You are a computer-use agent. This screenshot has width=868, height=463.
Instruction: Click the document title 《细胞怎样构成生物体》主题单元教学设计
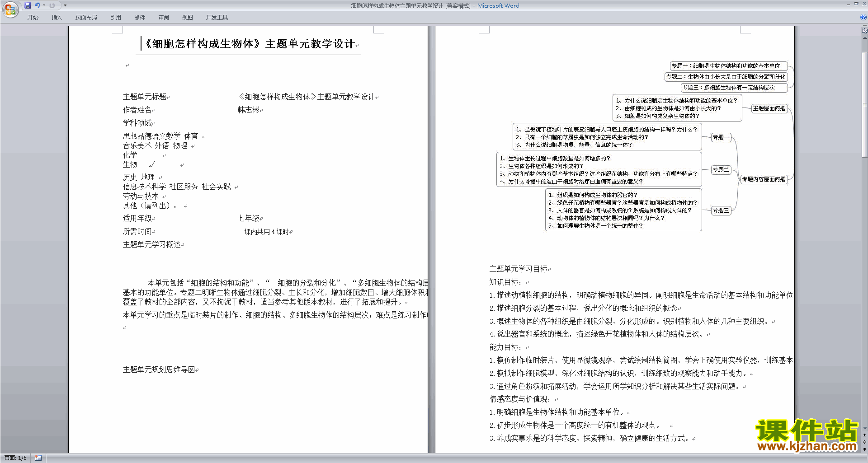[250, 44]
